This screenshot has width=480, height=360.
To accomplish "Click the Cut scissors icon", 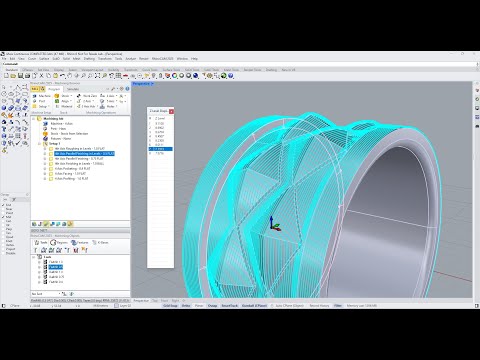I will coord(41,76).
